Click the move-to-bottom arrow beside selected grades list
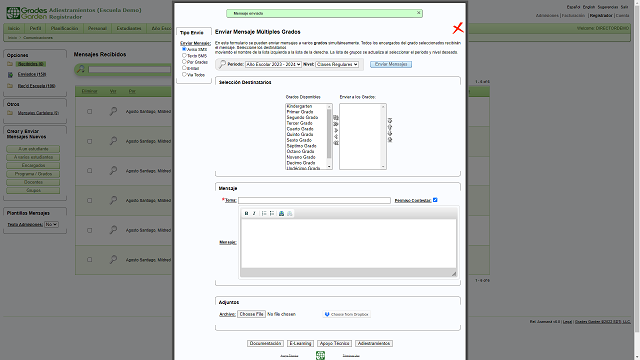640x360 pixels. 390,140
